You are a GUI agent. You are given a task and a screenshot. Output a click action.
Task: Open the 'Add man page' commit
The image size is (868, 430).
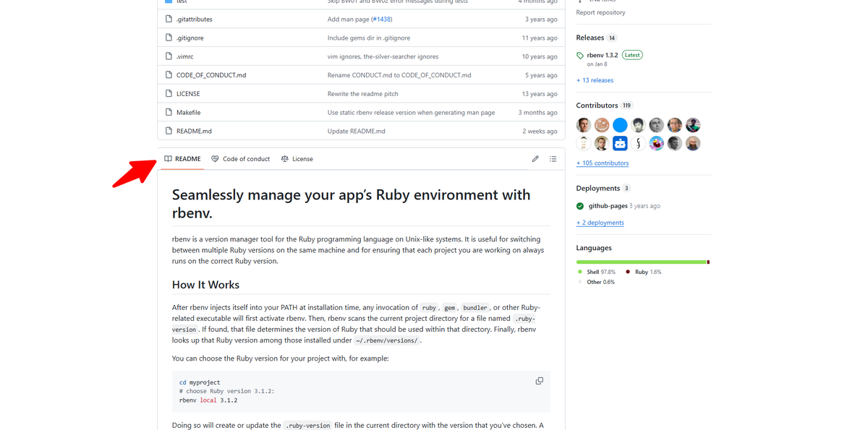click(348, 20)
